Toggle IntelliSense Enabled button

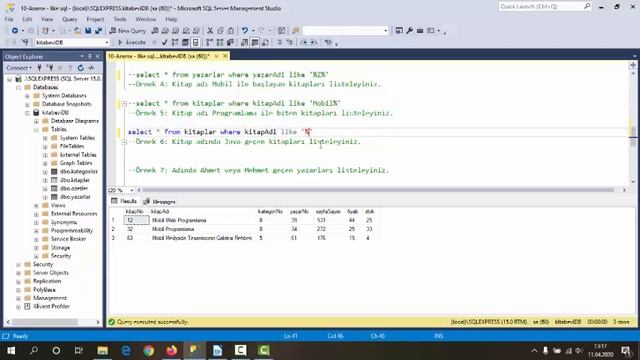point(196,42)
